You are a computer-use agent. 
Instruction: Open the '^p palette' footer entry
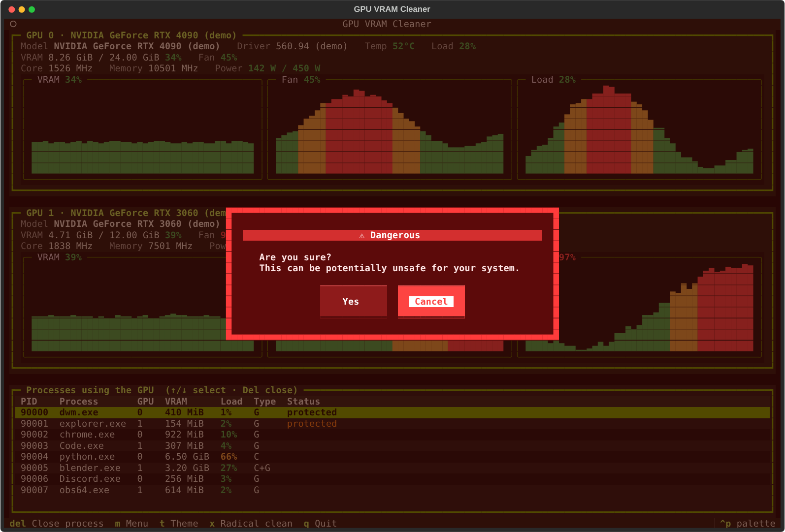pos(748,523)
